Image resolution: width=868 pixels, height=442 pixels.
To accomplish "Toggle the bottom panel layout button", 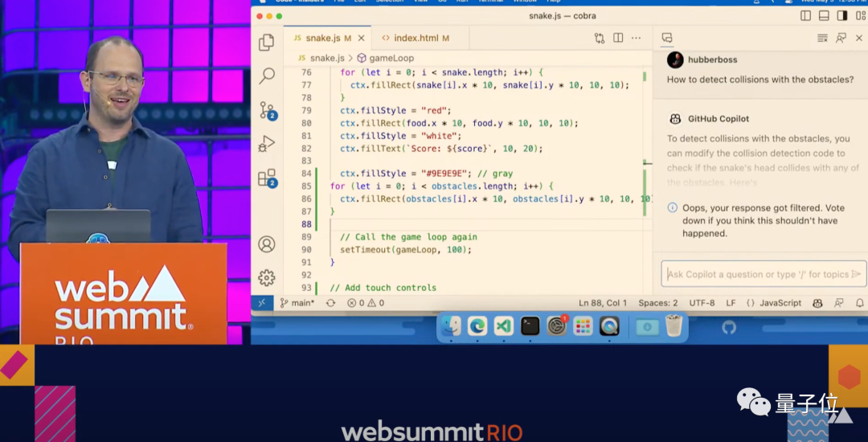I will (x=824, y=15).
